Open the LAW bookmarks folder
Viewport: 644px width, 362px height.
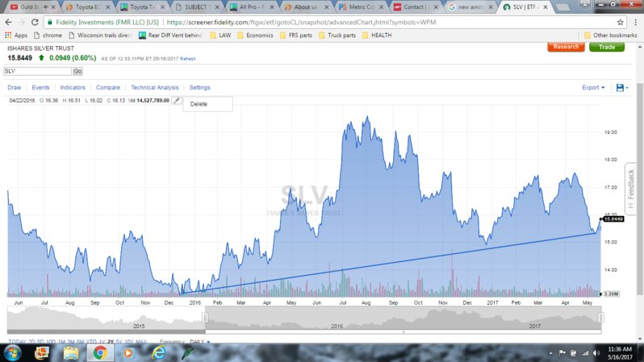click(220, 35)
